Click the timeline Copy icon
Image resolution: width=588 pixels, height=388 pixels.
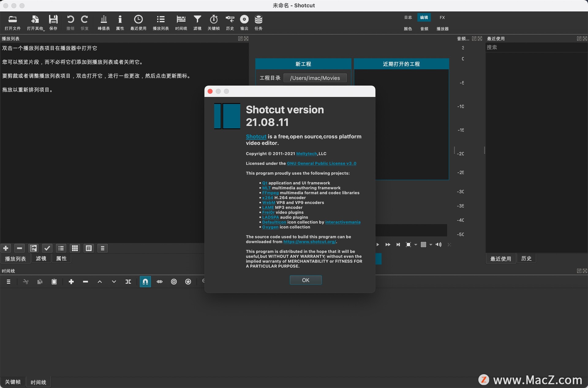click(40, 282)
